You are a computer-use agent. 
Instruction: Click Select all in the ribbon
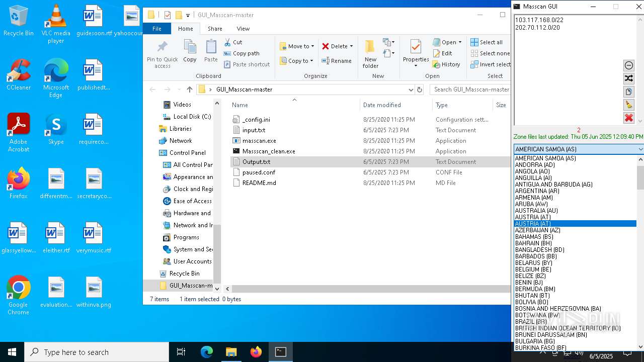(487, 42)
